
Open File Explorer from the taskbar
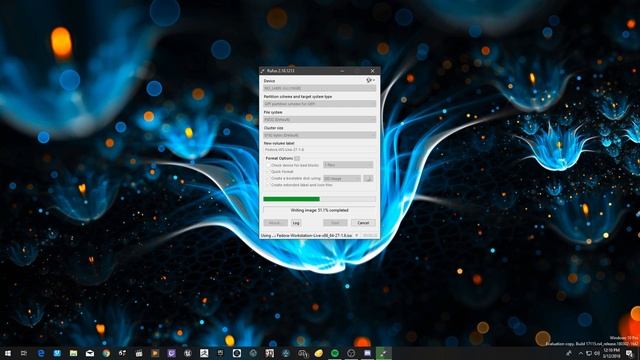(x=73, y=353)
